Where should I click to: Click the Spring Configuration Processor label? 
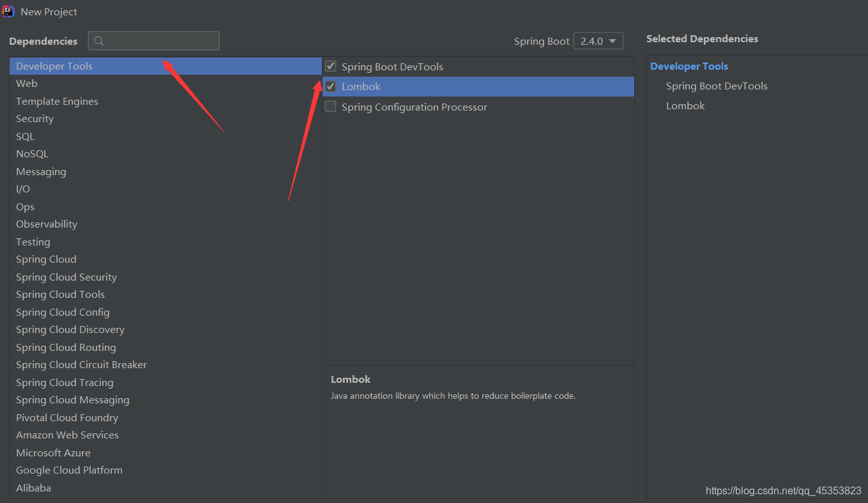tap(415, 107)
